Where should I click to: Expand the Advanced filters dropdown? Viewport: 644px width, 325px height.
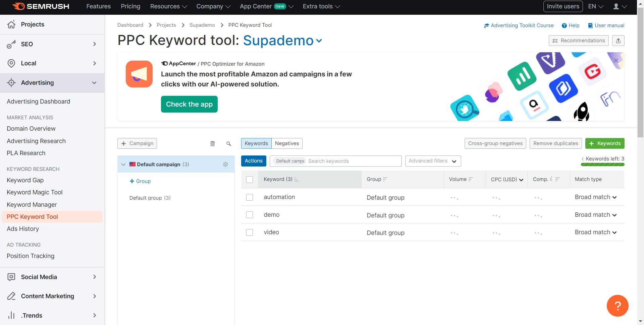(433, 161)
